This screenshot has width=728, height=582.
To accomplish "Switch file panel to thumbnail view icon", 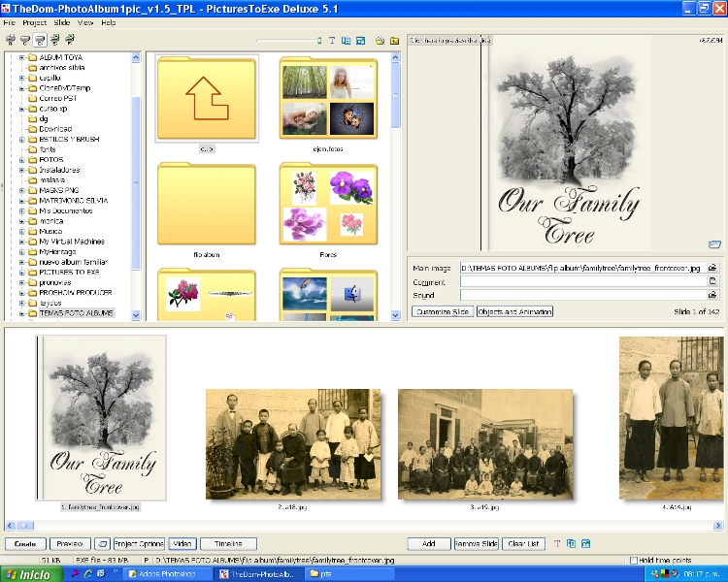I will coord(360,41).
